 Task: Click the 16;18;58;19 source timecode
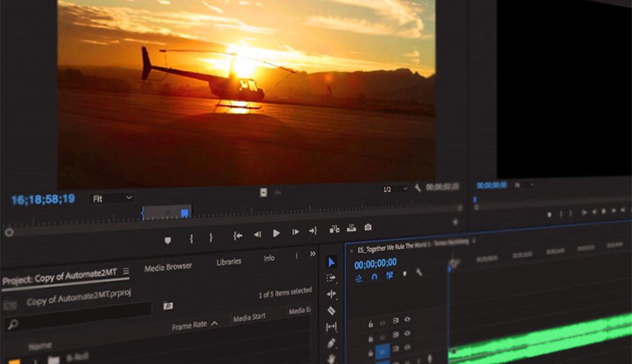[43, 200]
